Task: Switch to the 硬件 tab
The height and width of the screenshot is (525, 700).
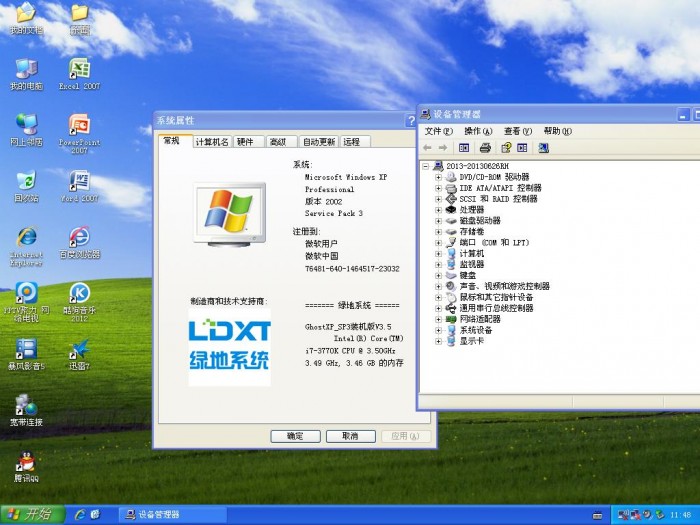Action: (248, 142)
